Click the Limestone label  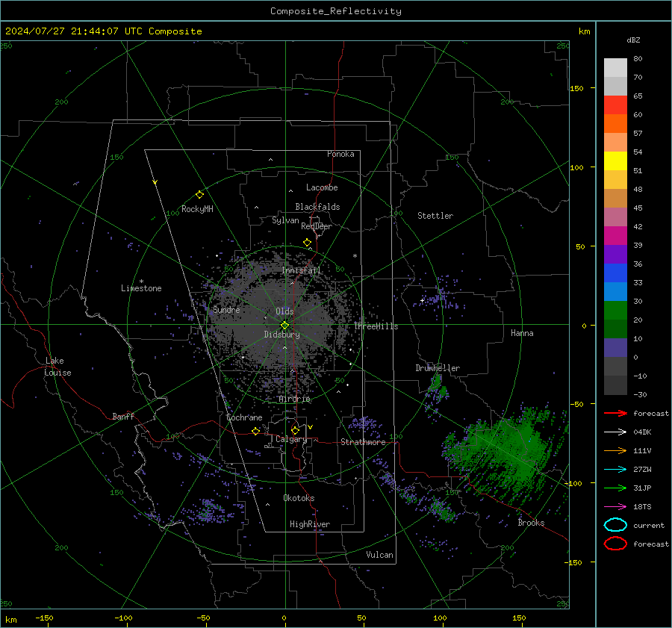tap(141, 288)
